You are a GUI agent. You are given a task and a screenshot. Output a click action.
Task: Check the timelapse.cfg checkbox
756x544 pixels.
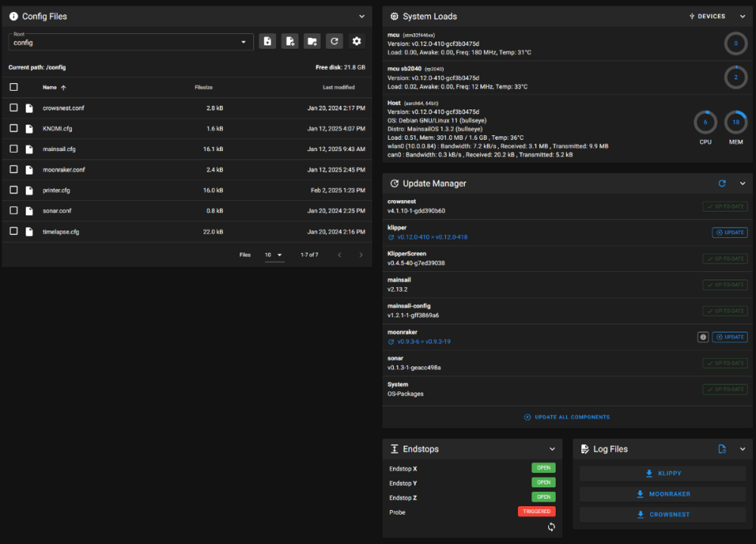(14, 231)
